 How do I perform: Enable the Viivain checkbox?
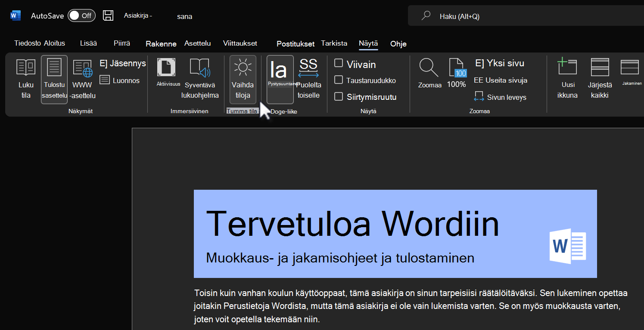pyautogui.click(x=339, y=64)
